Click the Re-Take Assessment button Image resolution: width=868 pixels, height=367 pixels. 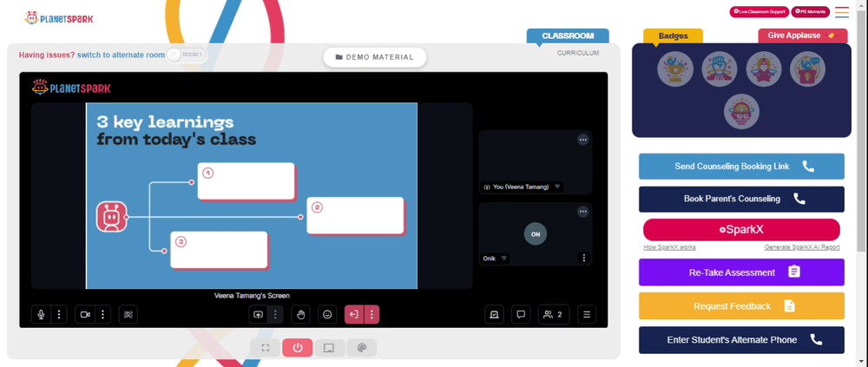point(741,272)
